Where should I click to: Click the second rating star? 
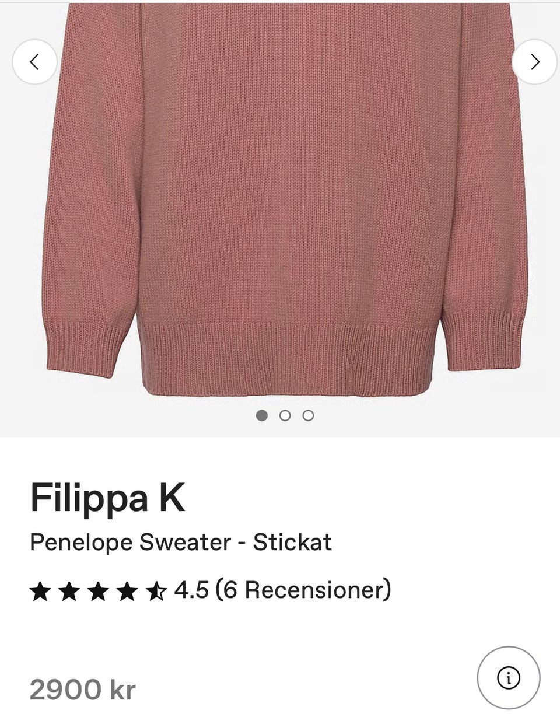click(69, 591)
